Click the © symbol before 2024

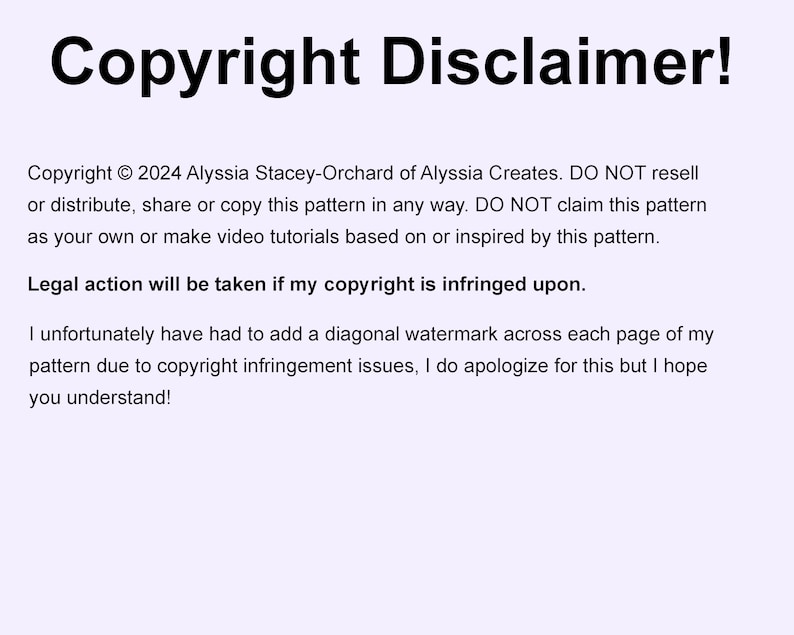(125, 173)
